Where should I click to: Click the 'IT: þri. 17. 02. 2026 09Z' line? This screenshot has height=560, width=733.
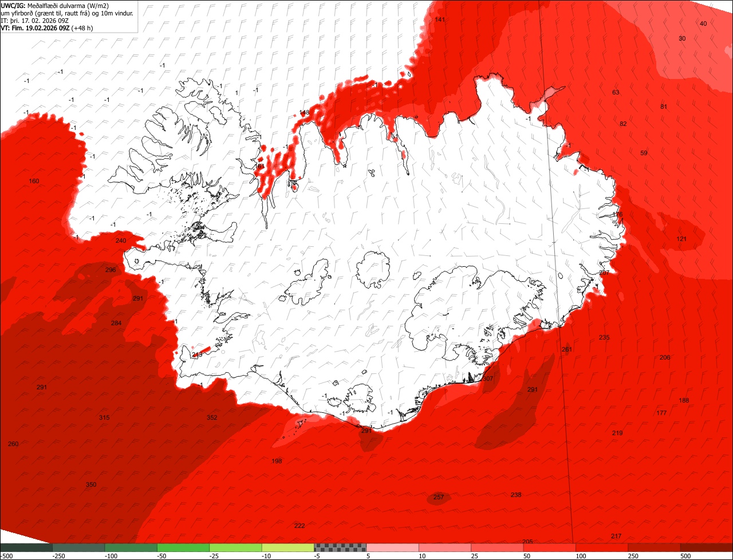click(x=35, y=20)
